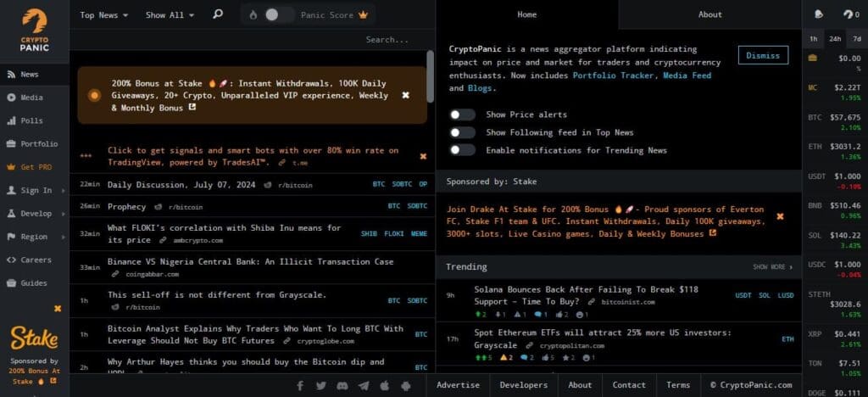Click the flame icon beside Panic toggle
The image size is (868, 397).
(253, 15)
